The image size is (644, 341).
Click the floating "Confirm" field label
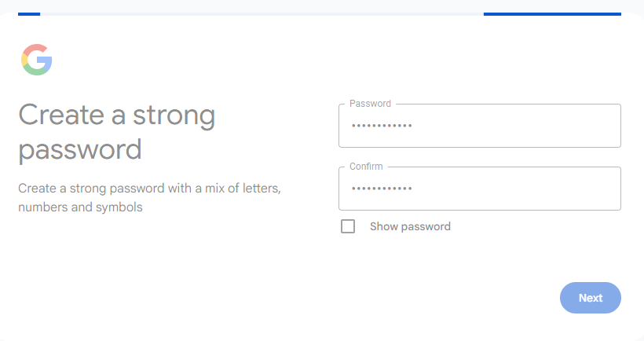(x=366, y=167)
